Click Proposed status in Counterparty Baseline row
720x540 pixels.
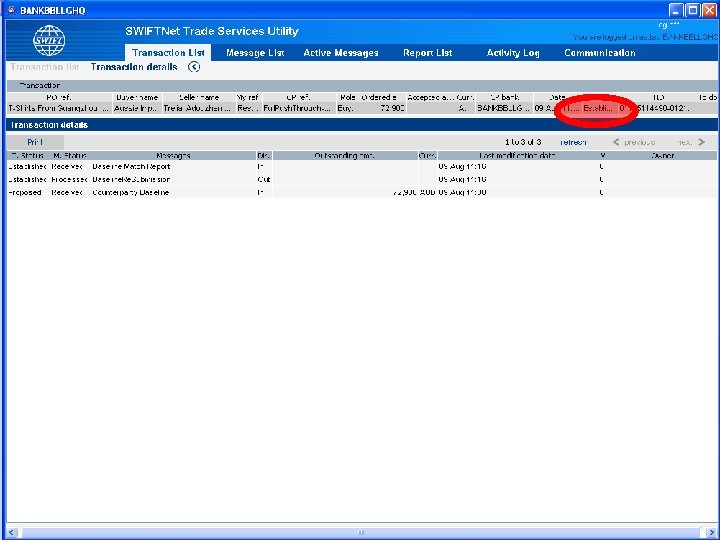pos(25,192)
